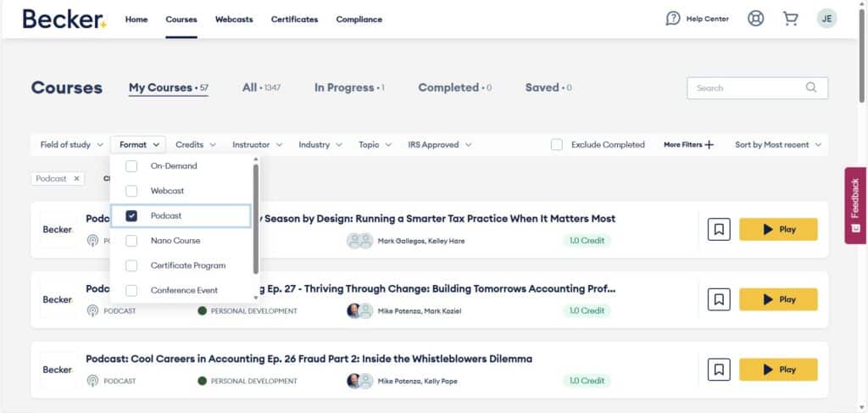
Task: Go to the Webcasts nav item
Action: pyautogui.click(x=234, y=20)
